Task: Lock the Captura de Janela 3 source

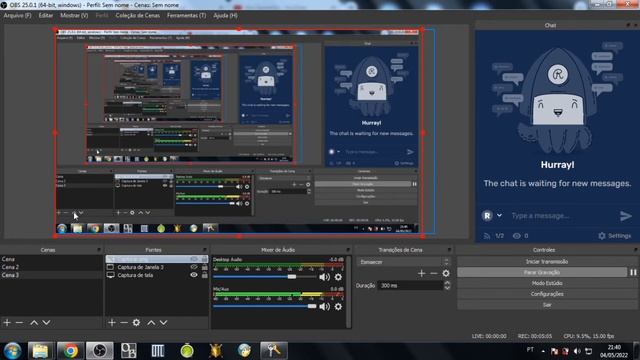Action: (x=204, y=267)
